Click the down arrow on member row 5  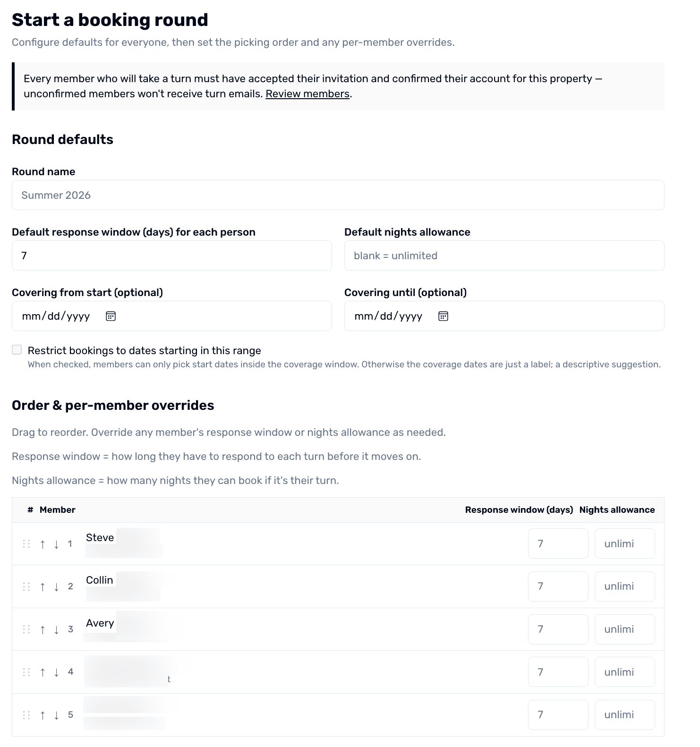click(56, 715)
